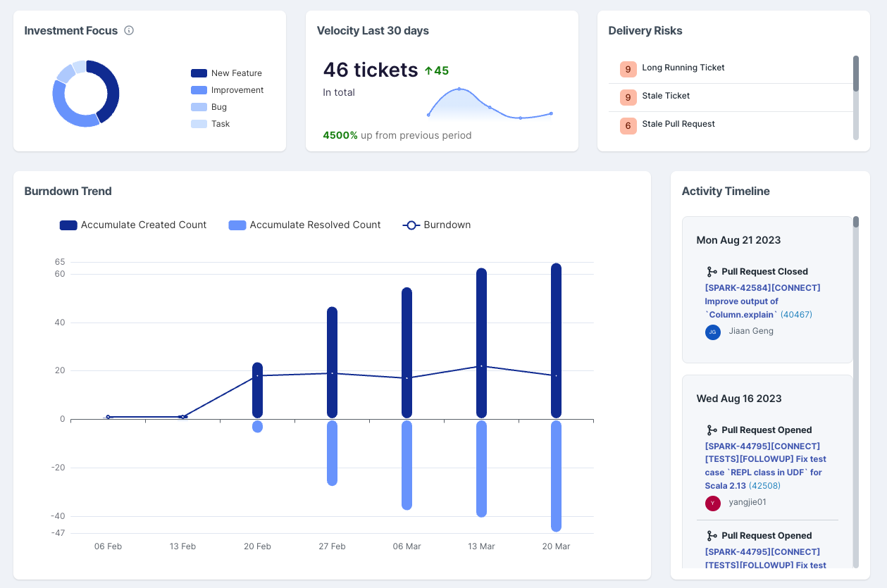The image size is (887, 588).
Task: Click the Investment Focus info icon
Action: [129, 30]
